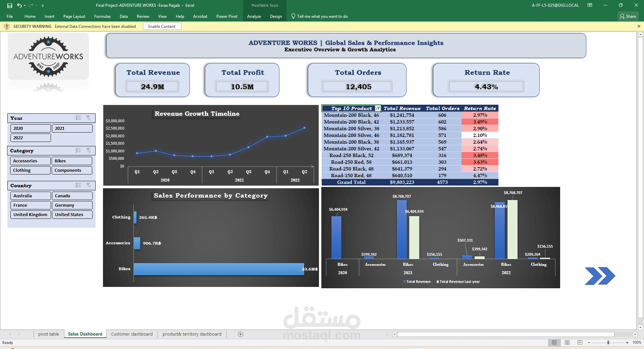Click the next page double-arrow icon
Viewport: 644px width, 349px height.
[x=600, y=276]
